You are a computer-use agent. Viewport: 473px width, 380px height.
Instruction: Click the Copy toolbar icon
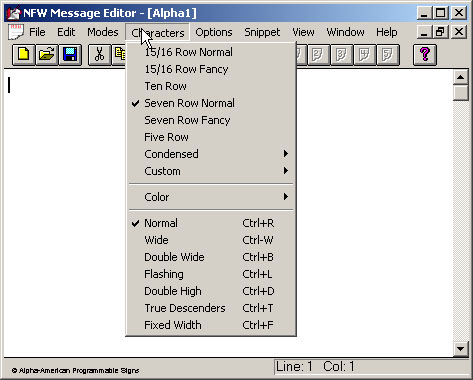point(119,54)
